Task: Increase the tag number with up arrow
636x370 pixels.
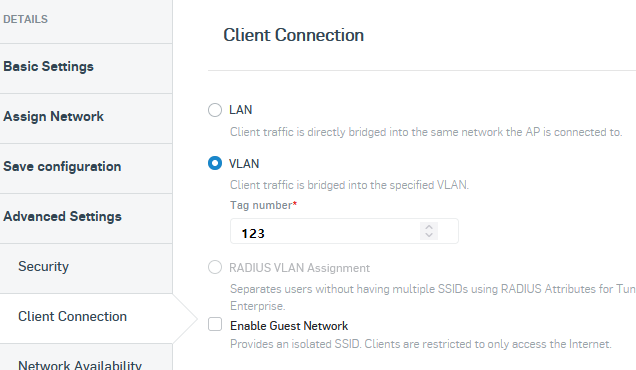Action: [x=429, y=227]
